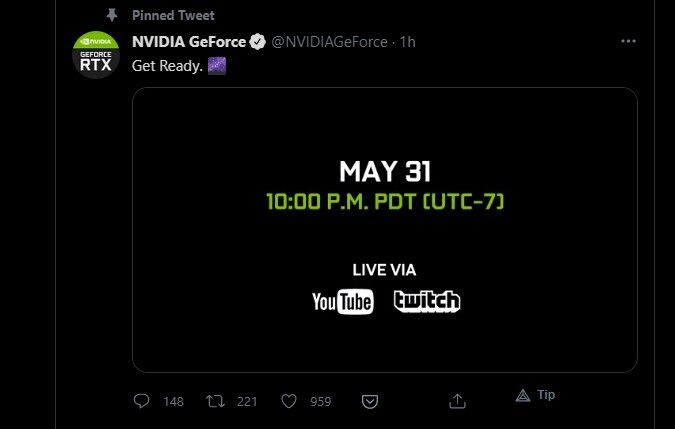Click the galaxy emoji after Get Ready
The height and width of the screenshot is (429, 675).
click(x=217, y=66)
